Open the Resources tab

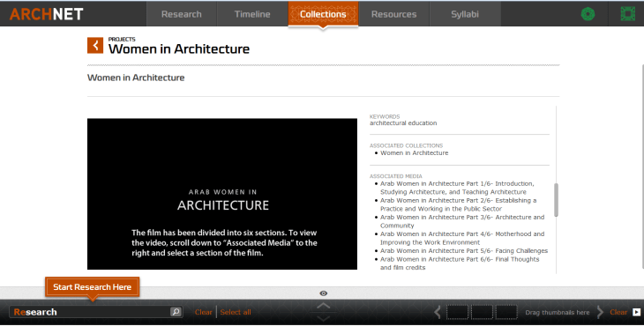pyautogui.click(x=393, y=14)
